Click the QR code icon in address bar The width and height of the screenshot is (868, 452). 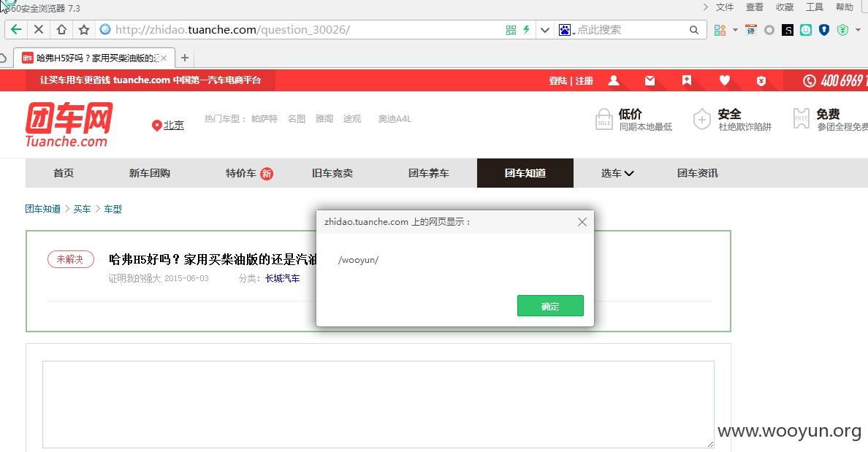click(x=511, y=30)
